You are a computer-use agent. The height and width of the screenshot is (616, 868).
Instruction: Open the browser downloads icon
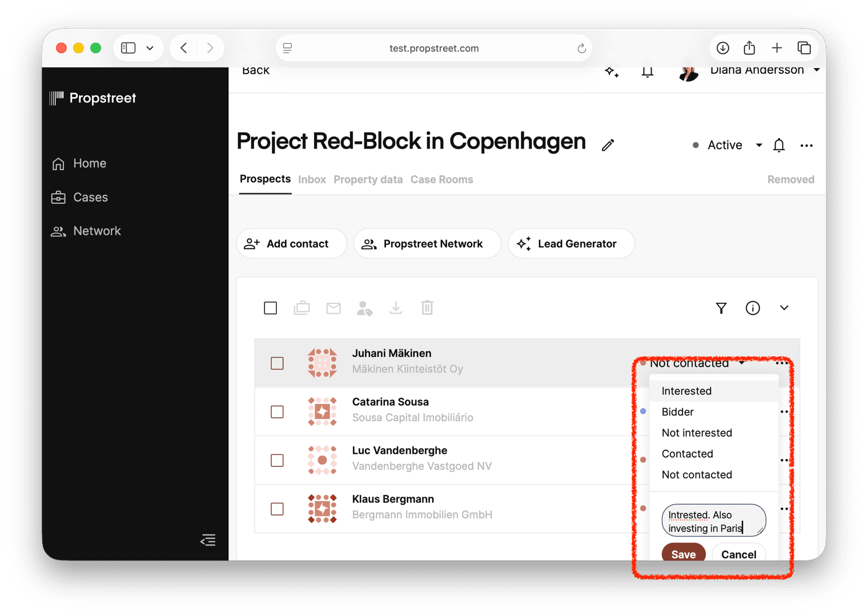pos(723,48)
